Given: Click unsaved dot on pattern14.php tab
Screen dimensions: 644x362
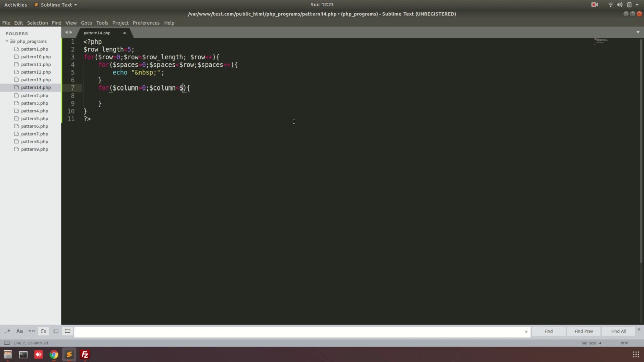Looking at the screenshot, I should tap(124, 33).
